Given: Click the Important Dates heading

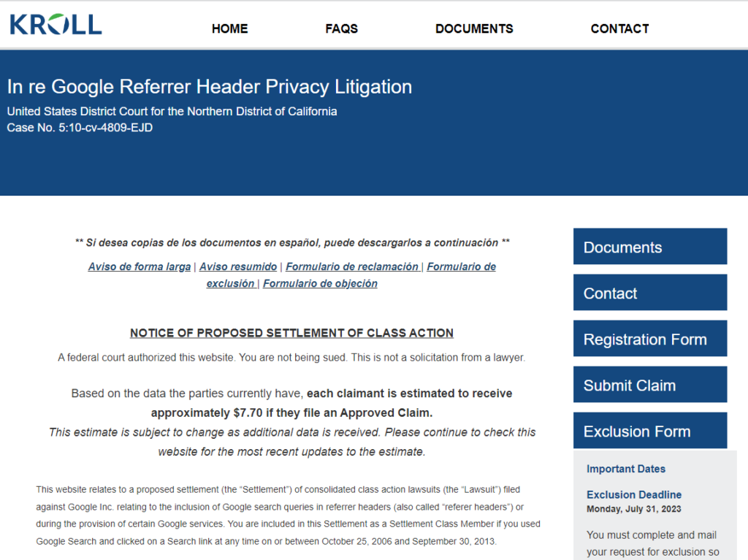Looking at the screenshot, I should click(625, 469).
